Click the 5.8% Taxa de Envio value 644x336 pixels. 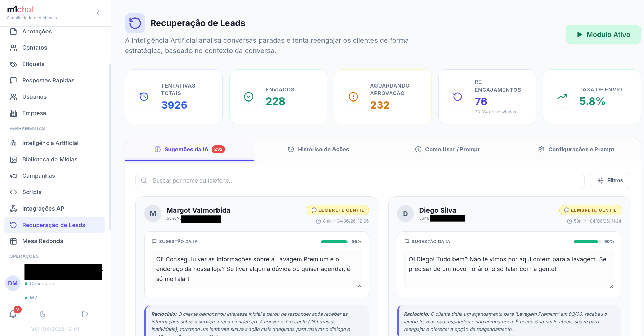point(592,101)
